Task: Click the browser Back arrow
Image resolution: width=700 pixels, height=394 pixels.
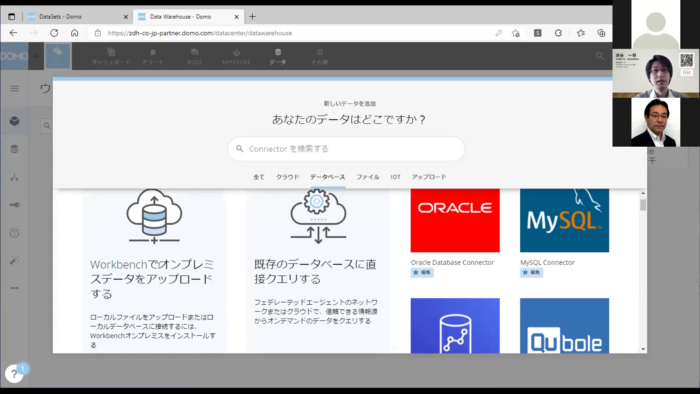Action: pyautogui.click(x=13, y=33)
